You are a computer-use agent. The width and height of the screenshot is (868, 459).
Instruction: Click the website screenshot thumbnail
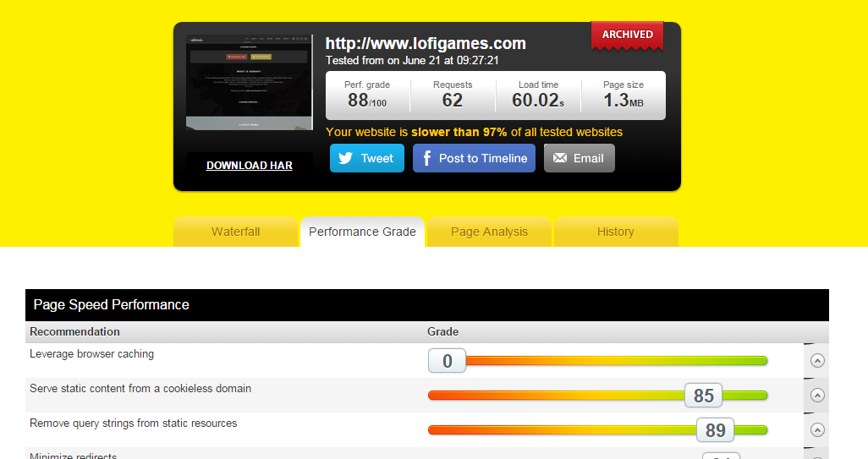(x=249, y=82)
